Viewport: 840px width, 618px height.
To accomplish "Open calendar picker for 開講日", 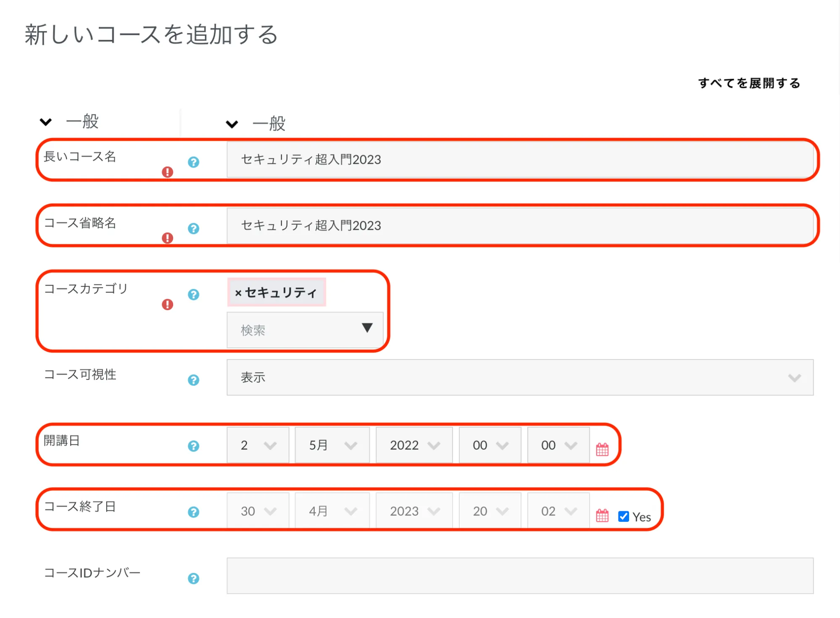I will 602,450.
